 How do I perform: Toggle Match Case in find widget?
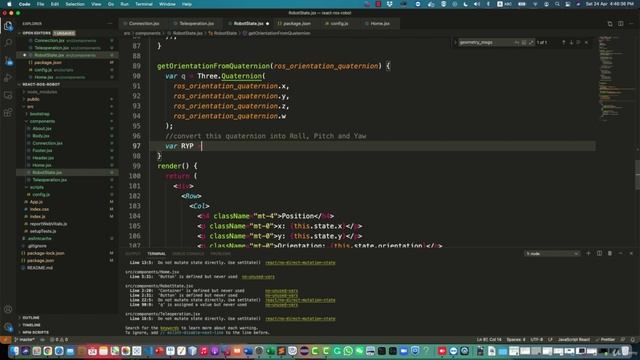click(517, 42)
